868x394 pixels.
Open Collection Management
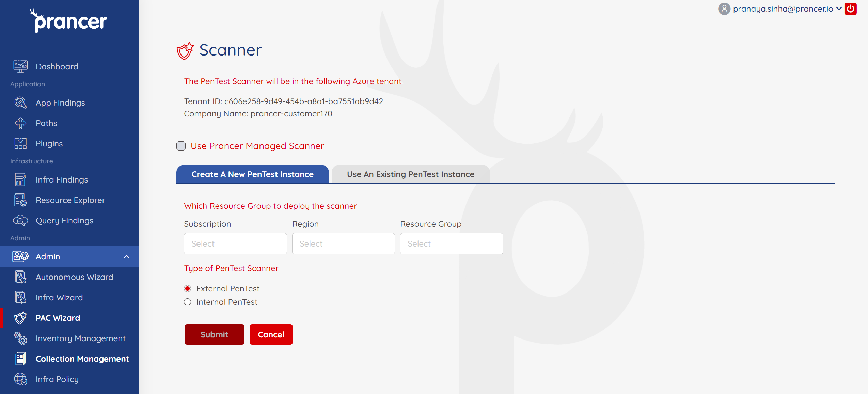point(70,359)
